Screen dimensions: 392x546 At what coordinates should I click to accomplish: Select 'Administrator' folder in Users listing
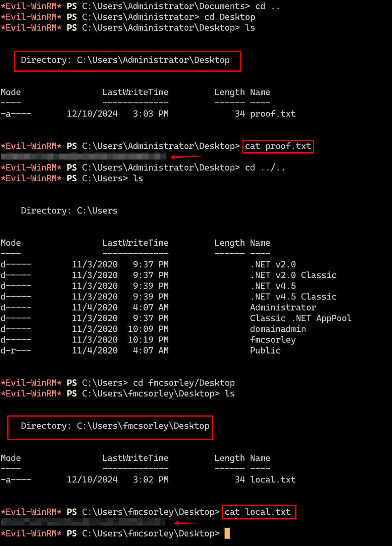pyautogui.click(x=283, y=308)
